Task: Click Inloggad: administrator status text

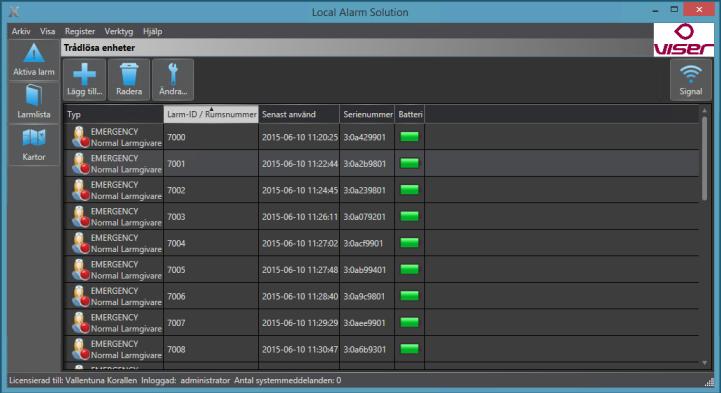Action: pyautogui.click(x=185, y=381)
